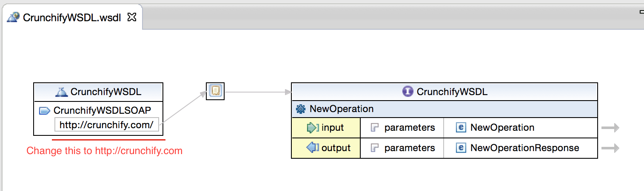The image size is (644, 191).
Task: Click the green input arrow icon
Action: pos(313,128)
